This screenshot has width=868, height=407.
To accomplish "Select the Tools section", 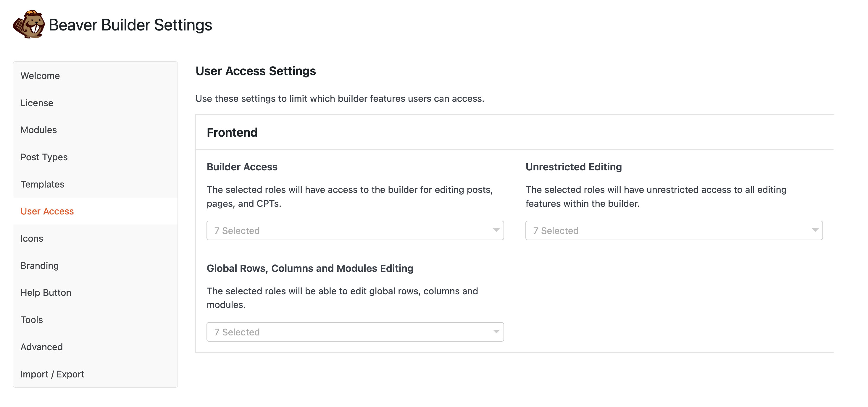I will click(x=32, y=320).
